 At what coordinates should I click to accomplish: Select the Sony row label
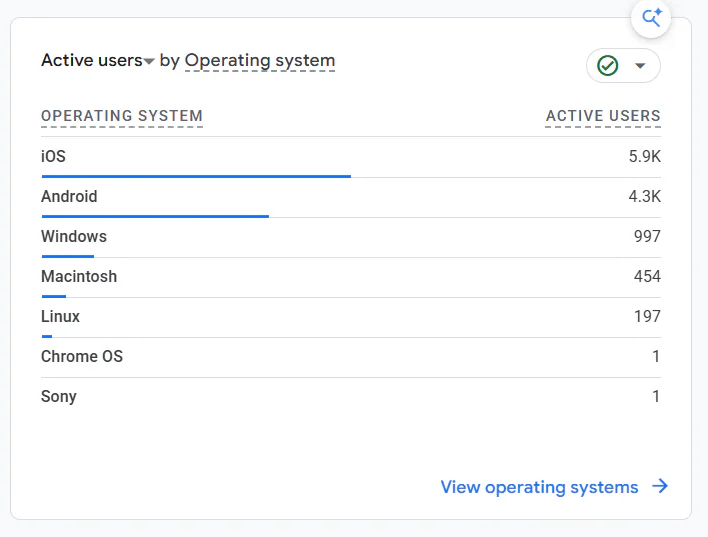(59, 397)
